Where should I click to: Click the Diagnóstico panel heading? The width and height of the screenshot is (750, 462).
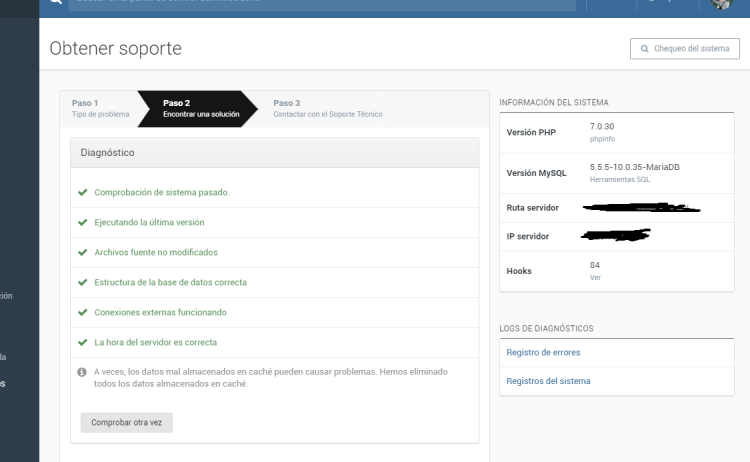click(107, 153)
